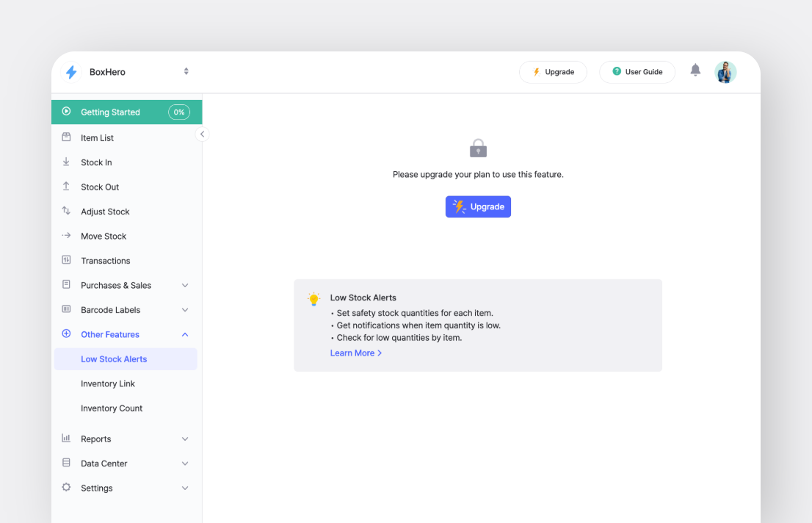
Task: Select Inventory Link in the sidebar
Action: point(108,383)
